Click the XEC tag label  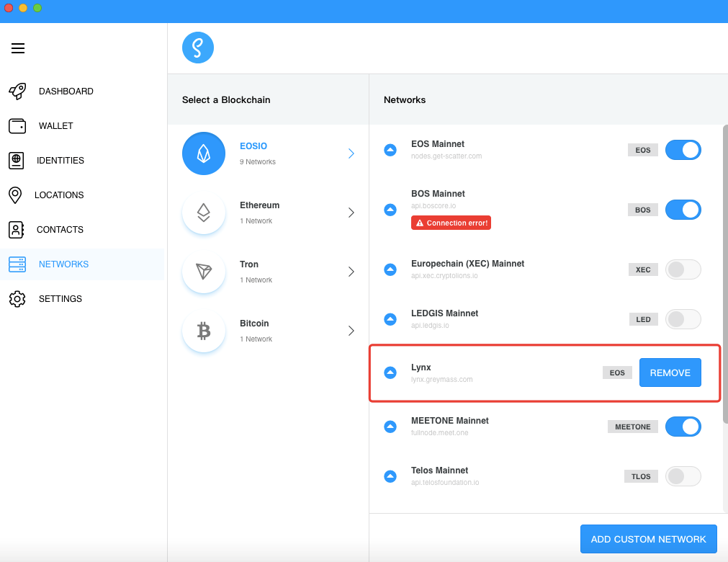point(643,270)
